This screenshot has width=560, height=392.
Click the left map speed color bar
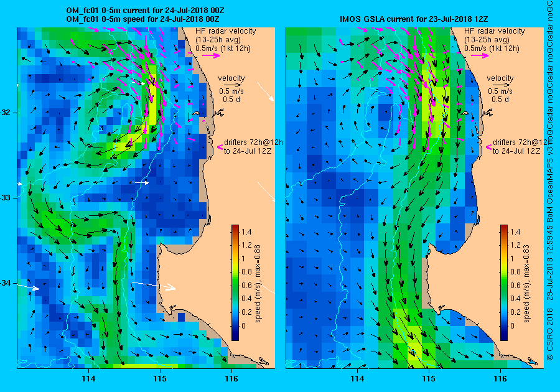tap(235, 282)
